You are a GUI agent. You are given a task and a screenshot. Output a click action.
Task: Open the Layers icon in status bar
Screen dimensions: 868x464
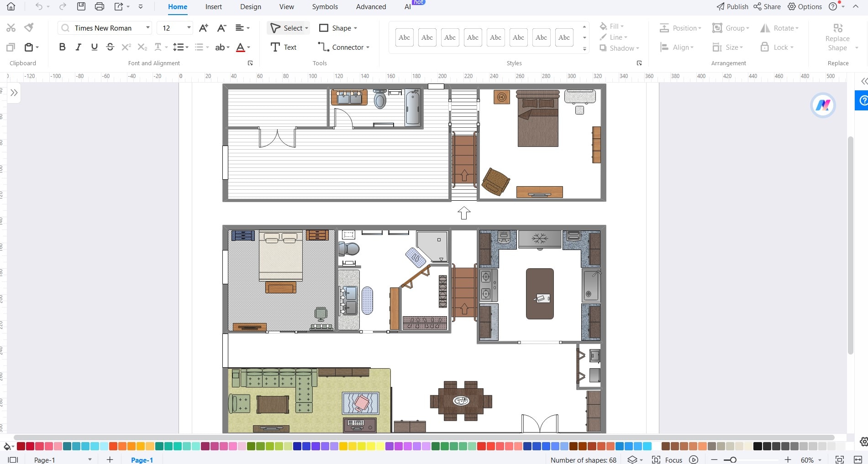632,459
